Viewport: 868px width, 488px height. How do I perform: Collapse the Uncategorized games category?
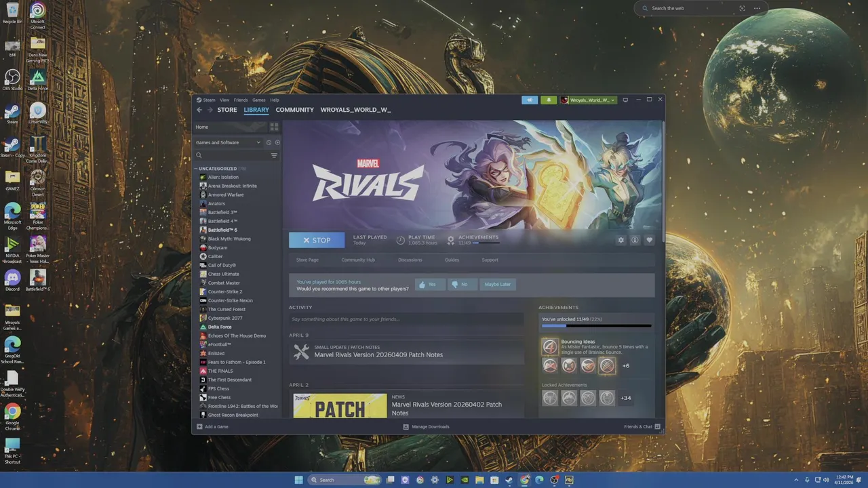click(196, 169)
